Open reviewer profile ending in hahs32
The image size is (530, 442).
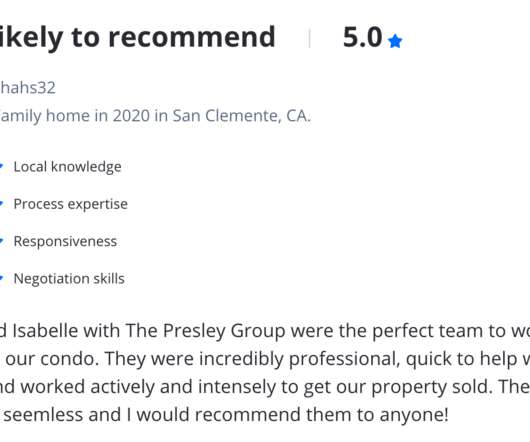[x=28, y=88]
